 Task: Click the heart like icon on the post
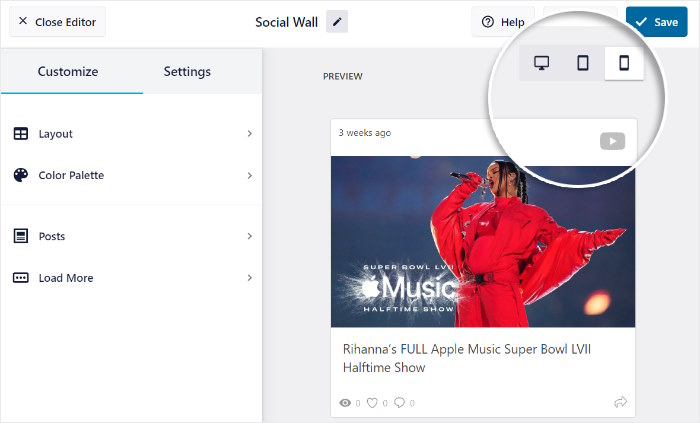coord(372,403)
